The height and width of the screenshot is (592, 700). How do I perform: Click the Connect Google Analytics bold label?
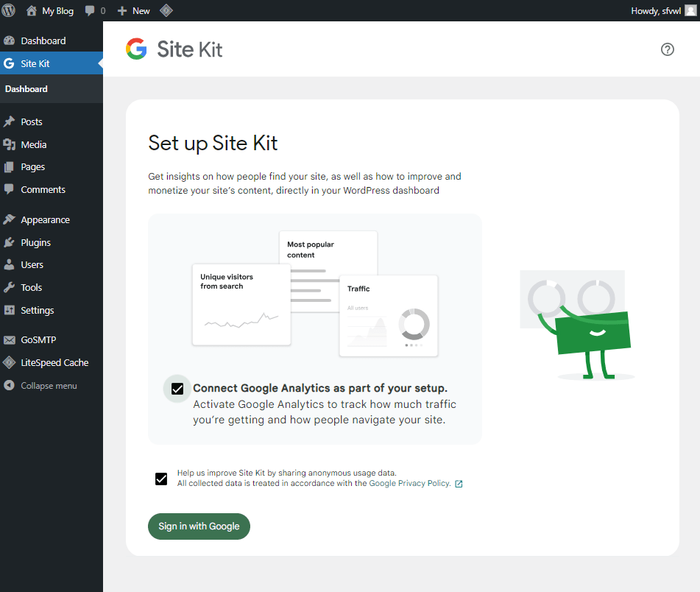click(x=320, y=388)
